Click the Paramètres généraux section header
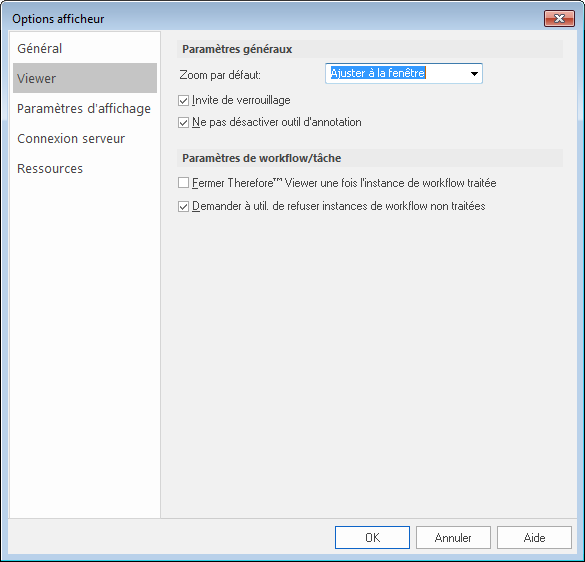585x562 pixels. point(370,49)
